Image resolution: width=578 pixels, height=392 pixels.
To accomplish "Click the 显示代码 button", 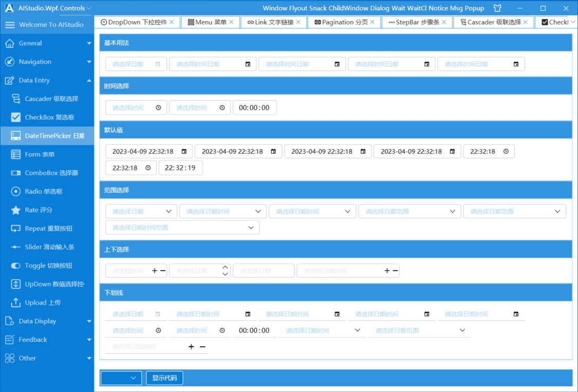I will pos(165,378).
